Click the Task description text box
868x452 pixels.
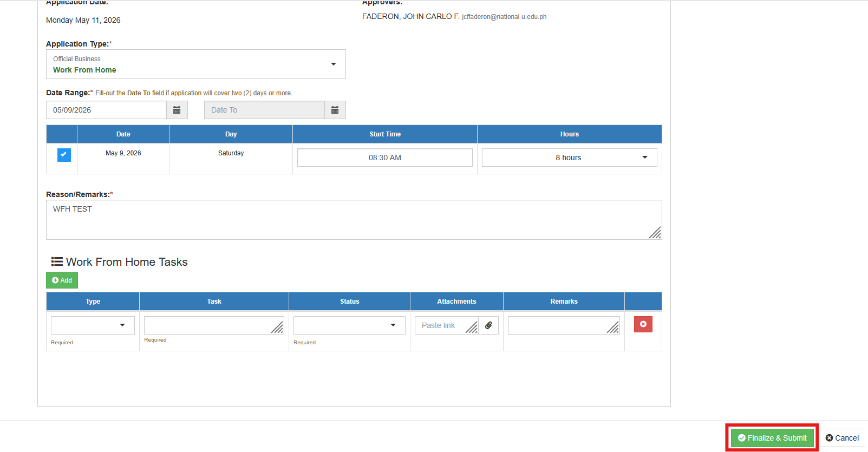(214, 325)
